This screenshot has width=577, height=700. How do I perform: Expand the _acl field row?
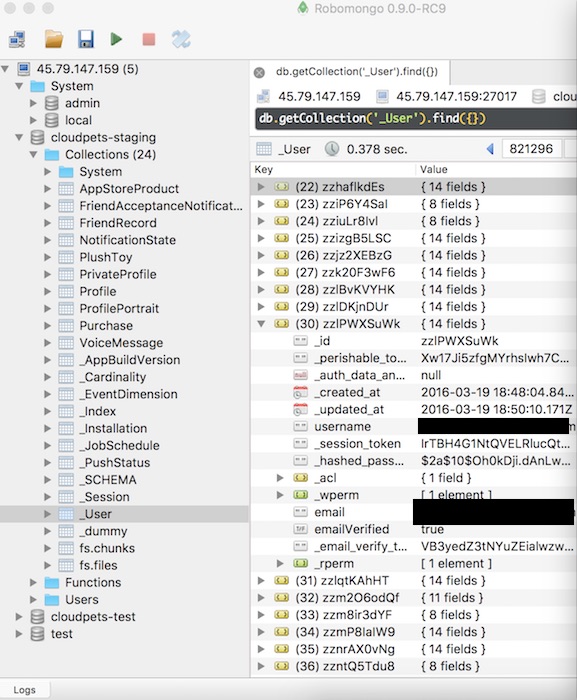(x=280, y=478)
